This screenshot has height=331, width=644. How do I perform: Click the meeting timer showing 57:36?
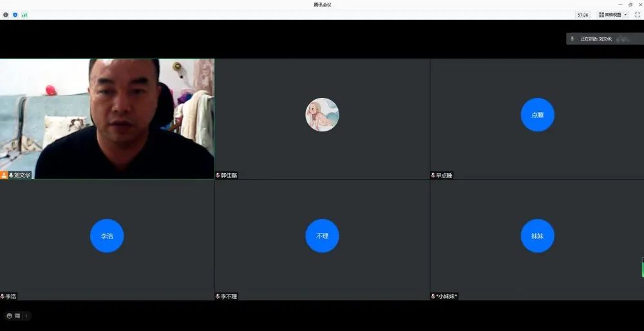pos(582,14)
